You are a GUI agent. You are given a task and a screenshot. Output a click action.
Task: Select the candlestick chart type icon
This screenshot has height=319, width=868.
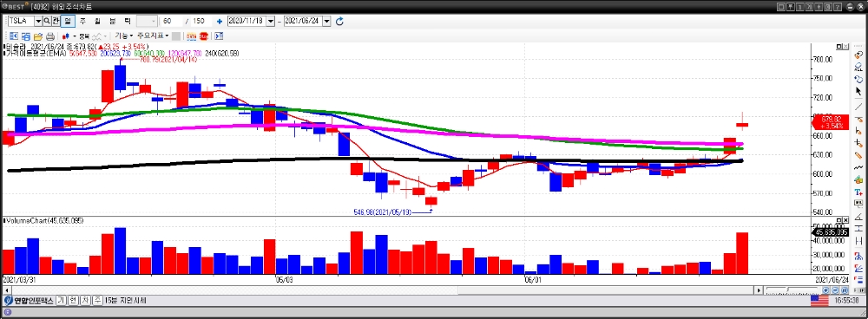pyautogui.click(x=65, y=36)
